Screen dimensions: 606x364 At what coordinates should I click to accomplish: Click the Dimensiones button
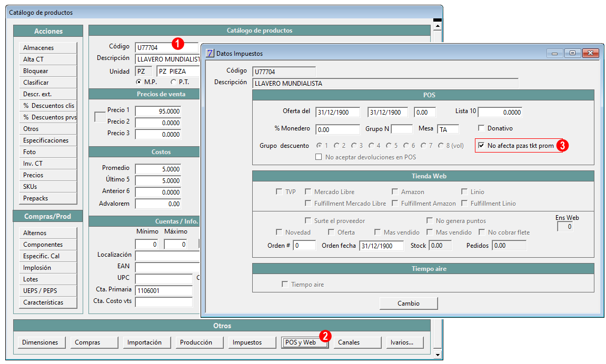pos(42,342)
